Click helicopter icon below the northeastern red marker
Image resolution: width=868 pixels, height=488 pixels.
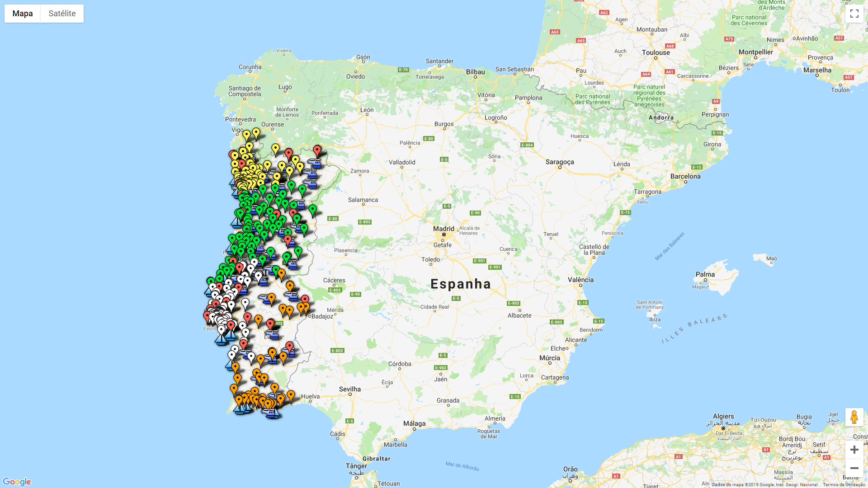pyautogui.click(x=315, y=163)
